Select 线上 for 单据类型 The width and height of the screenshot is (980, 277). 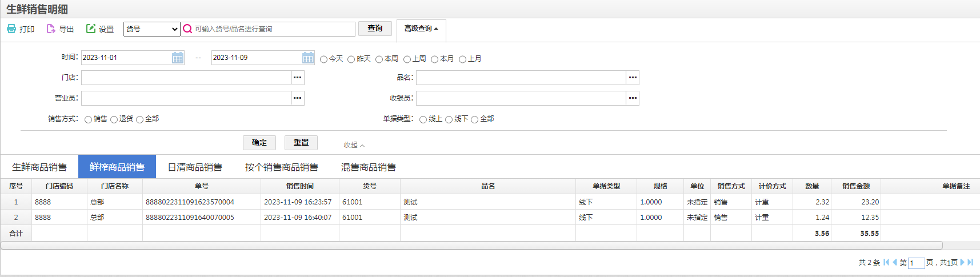(x=423, y=119)
